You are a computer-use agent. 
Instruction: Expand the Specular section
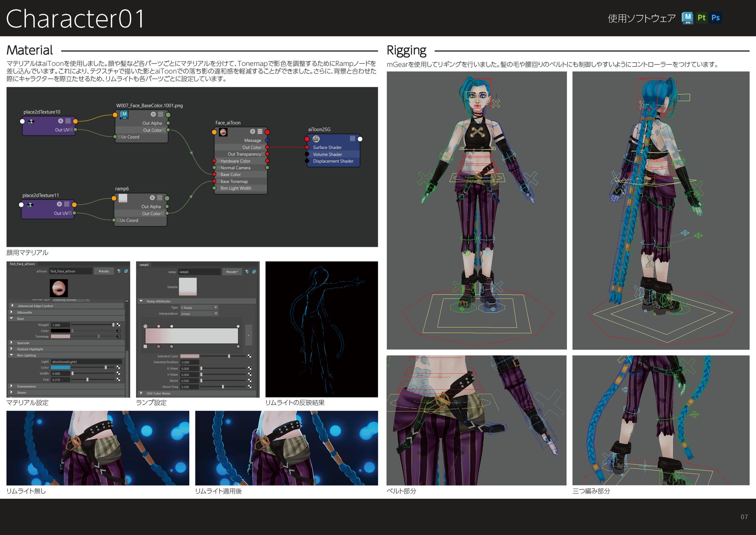pyautogui.click(x=12, y=343)
